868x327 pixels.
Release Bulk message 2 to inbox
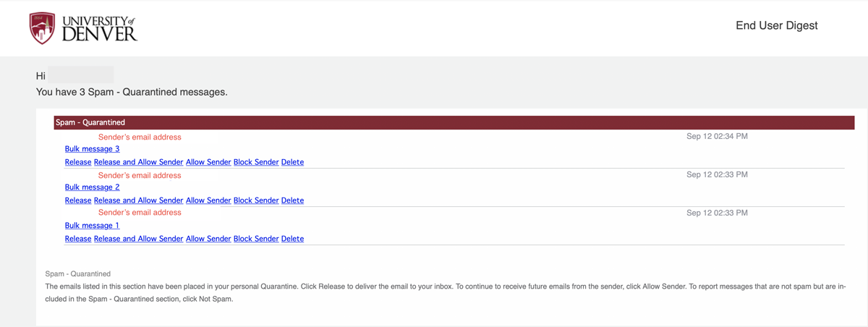[78, 200]
